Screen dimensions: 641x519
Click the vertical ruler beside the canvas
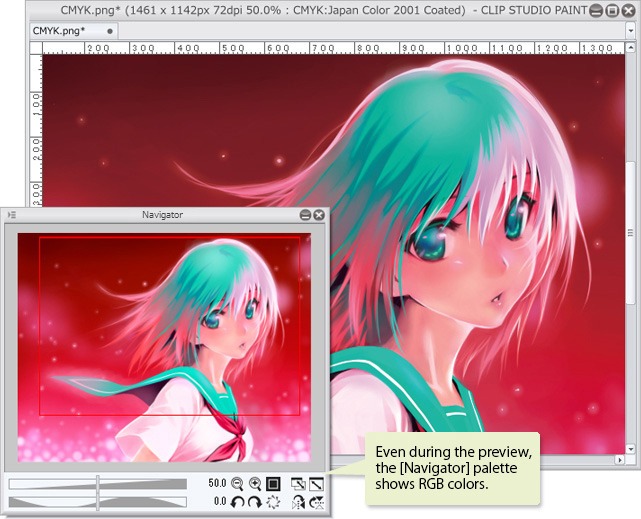click(36, 131)
